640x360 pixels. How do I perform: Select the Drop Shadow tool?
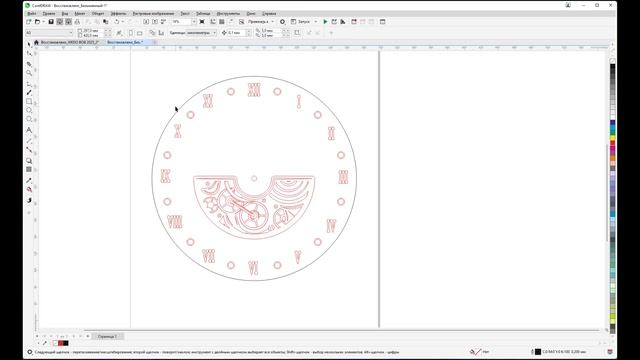click(x=29, y=160)
